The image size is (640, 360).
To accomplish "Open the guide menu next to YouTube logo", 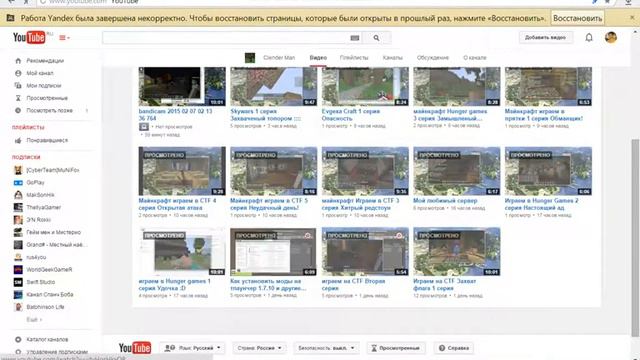I will (64, 38).
